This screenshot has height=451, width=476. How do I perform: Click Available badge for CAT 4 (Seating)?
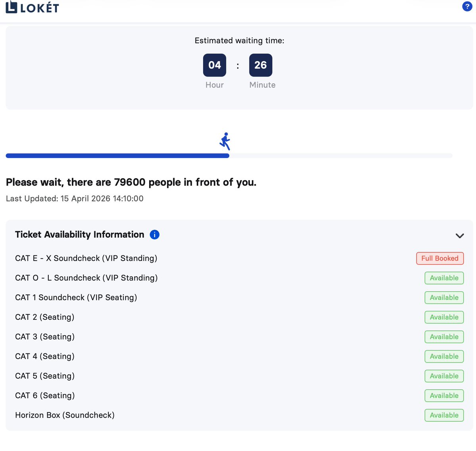tap(444, 356)
